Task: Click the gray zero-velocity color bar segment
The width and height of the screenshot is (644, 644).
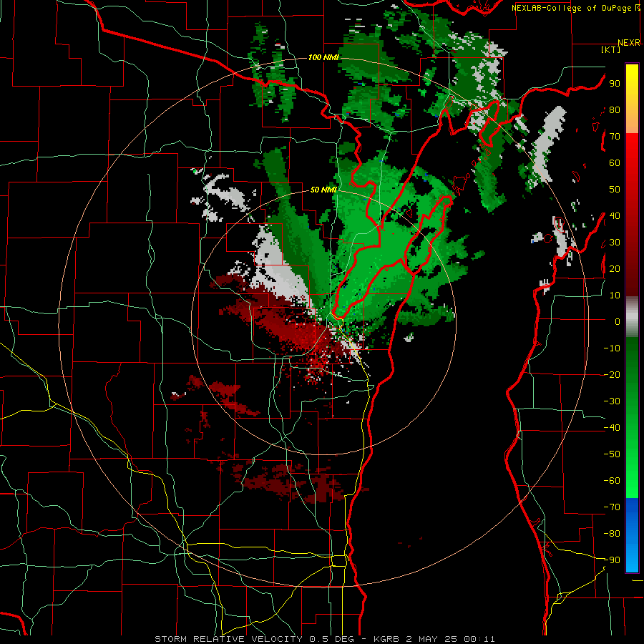Action: (632, 317)
